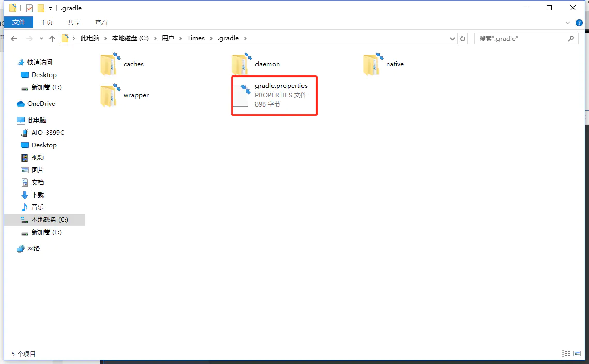Click the New folder quick access icon

[41, 8]
